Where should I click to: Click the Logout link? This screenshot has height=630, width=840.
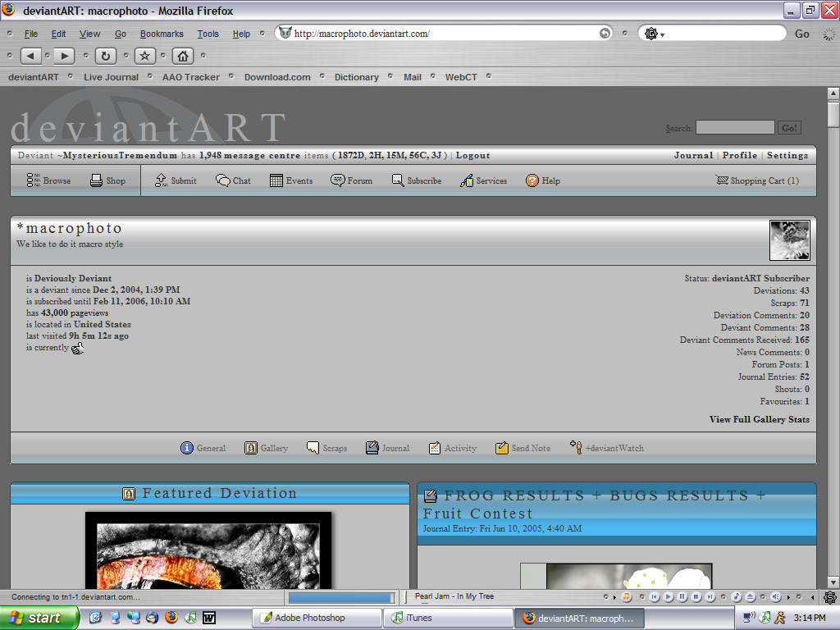point(472,155)
